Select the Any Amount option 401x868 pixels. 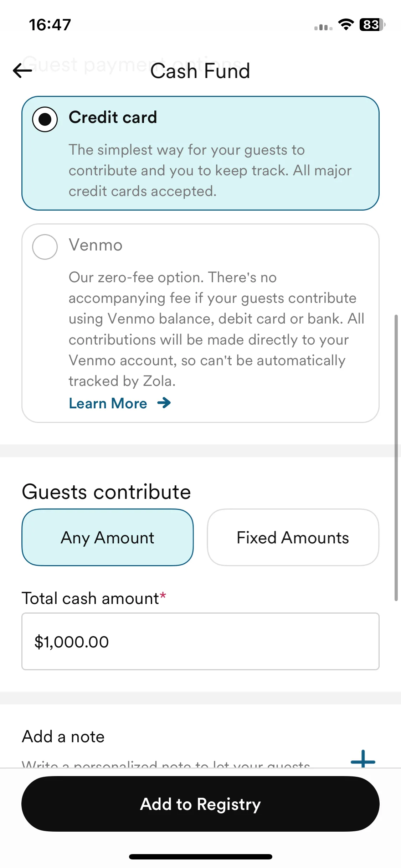coord(108,537)
